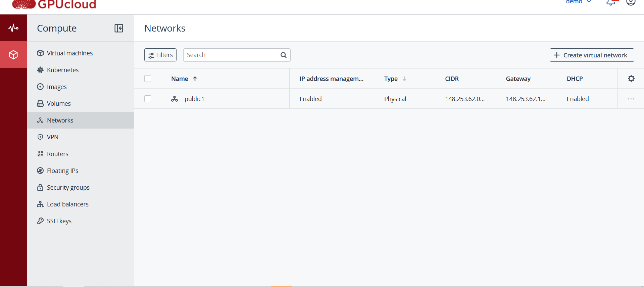Open Kubernetes section

click(81, 70)
